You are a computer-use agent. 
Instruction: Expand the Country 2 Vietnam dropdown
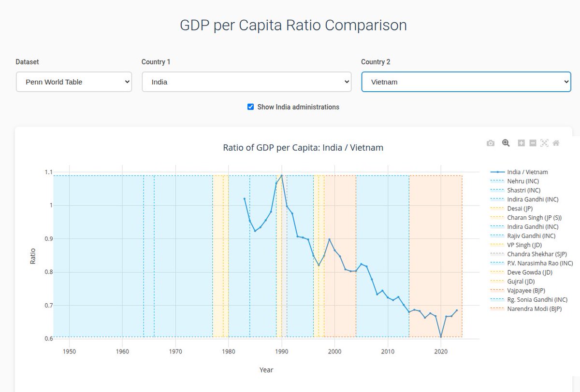pos(466,82)
